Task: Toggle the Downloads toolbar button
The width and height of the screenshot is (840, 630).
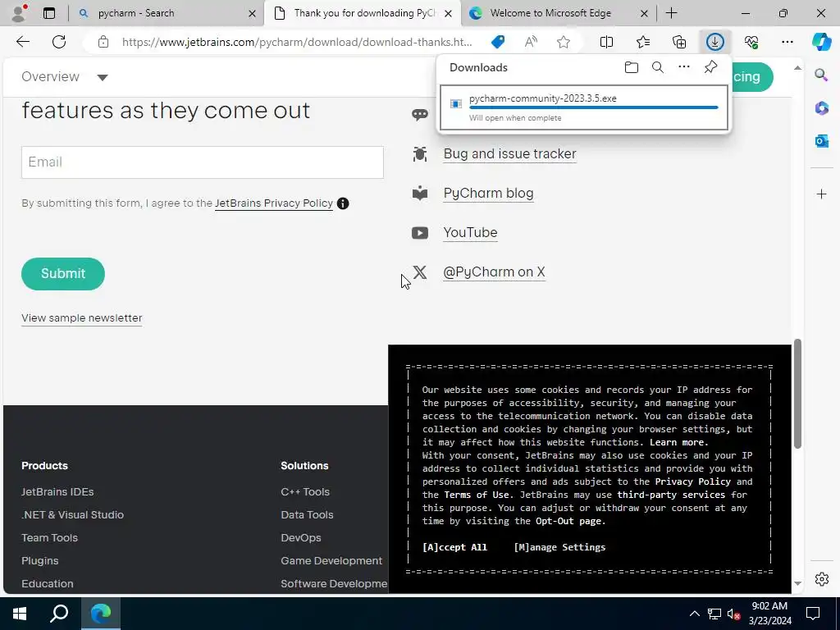Action: pos(714,42)
